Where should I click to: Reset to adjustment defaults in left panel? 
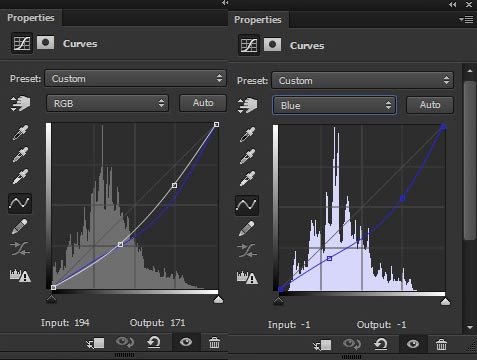tap(154, 342)
